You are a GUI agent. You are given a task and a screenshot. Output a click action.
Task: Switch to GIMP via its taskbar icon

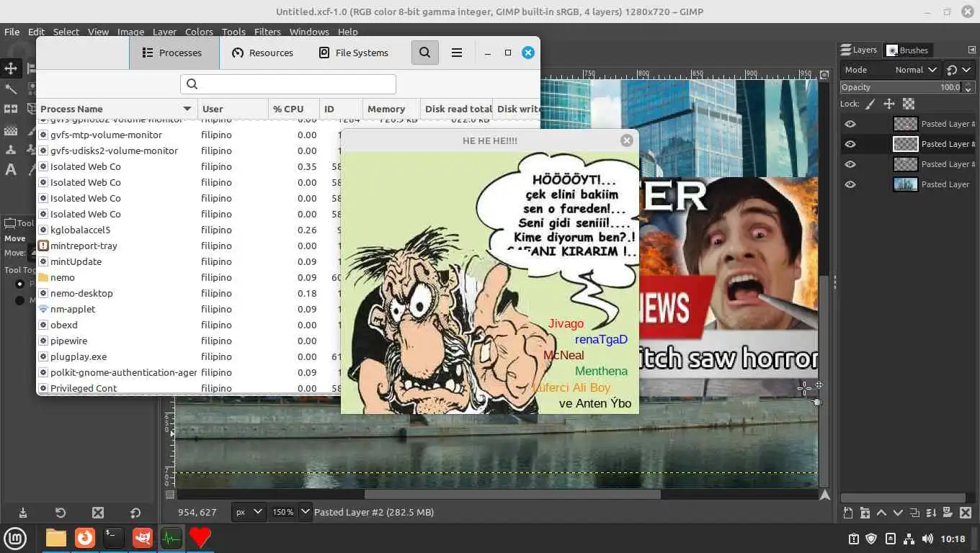click(143, 538)
